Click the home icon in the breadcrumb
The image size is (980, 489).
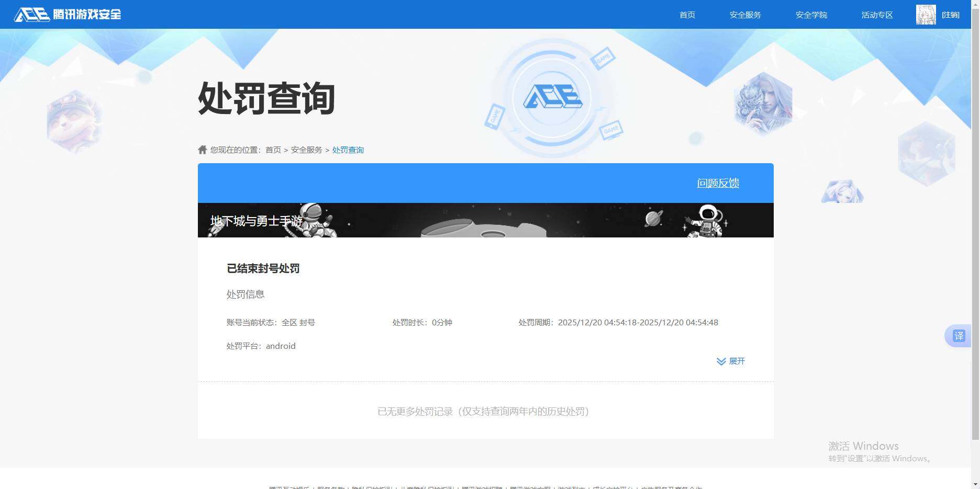pos(202,150)
